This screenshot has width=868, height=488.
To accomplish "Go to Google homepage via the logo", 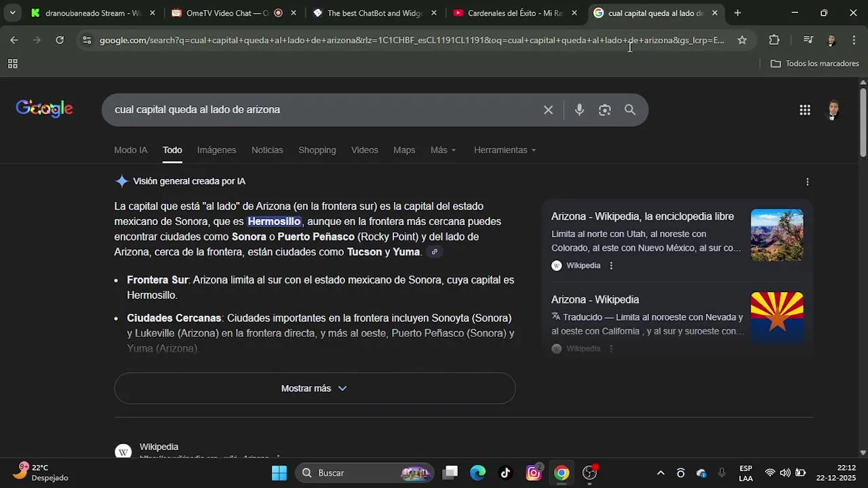I will coord(44,109).
